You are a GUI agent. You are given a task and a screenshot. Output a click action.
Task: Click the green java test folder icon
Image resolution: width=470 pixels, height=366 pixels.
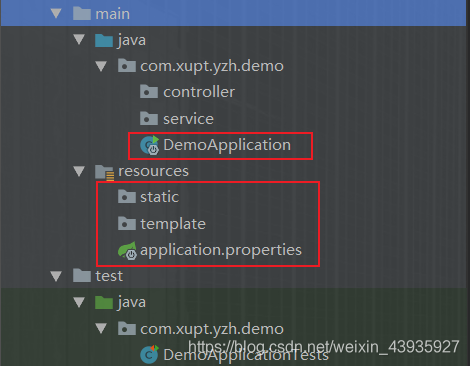(104, 302)
